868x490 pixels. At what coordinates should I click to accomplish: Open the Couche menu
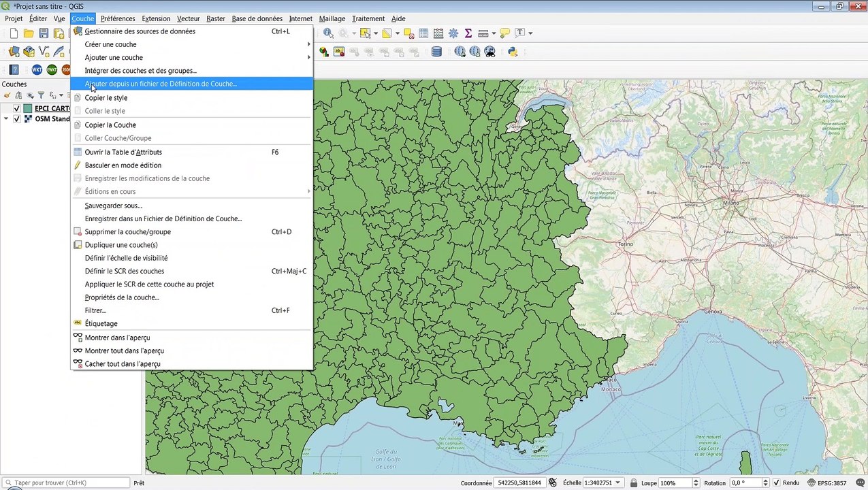tap(83, 18)
